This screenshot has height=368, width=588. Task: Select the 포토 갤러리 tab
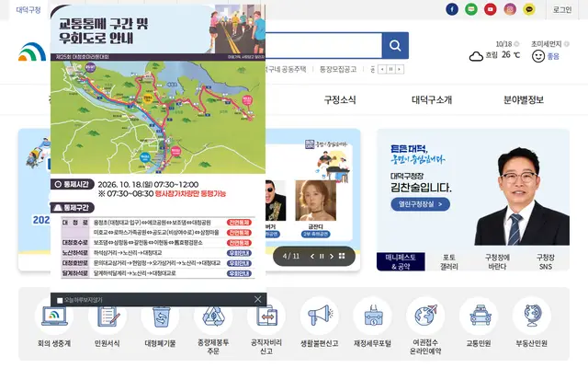[x=449, y=261]
